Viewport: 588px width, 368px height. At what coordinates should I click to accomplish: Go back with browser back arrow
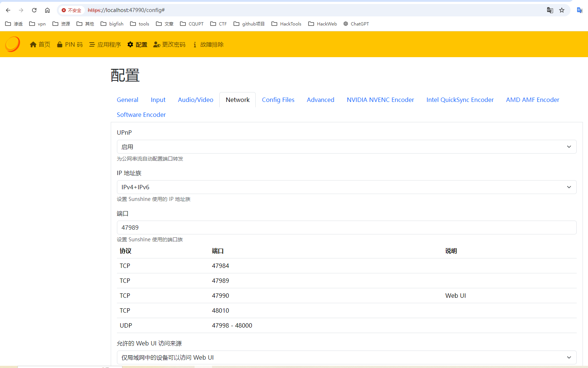(x=8, y=10)
